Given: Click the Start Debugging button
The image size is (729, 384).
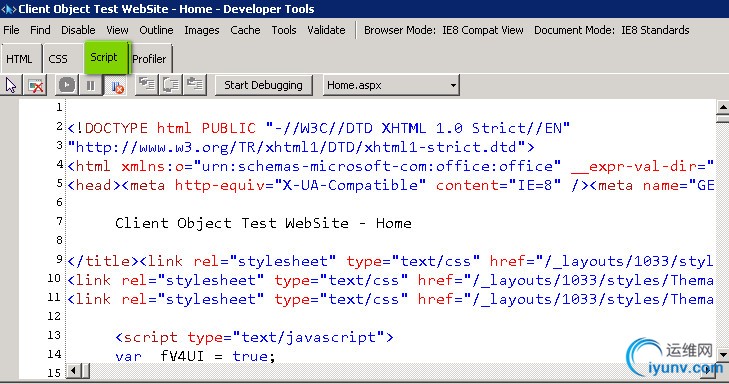Looking at the screenshot, I should (263, 86).
